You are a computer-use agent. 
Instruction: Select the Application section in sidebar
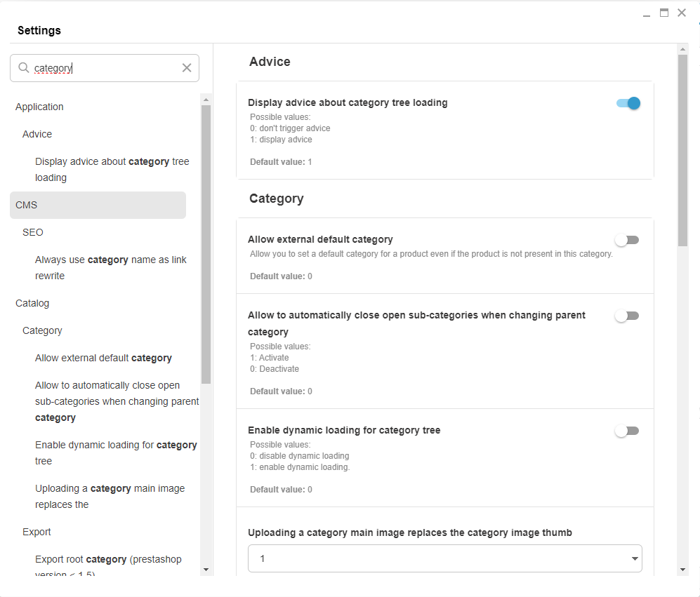(39, 107)
